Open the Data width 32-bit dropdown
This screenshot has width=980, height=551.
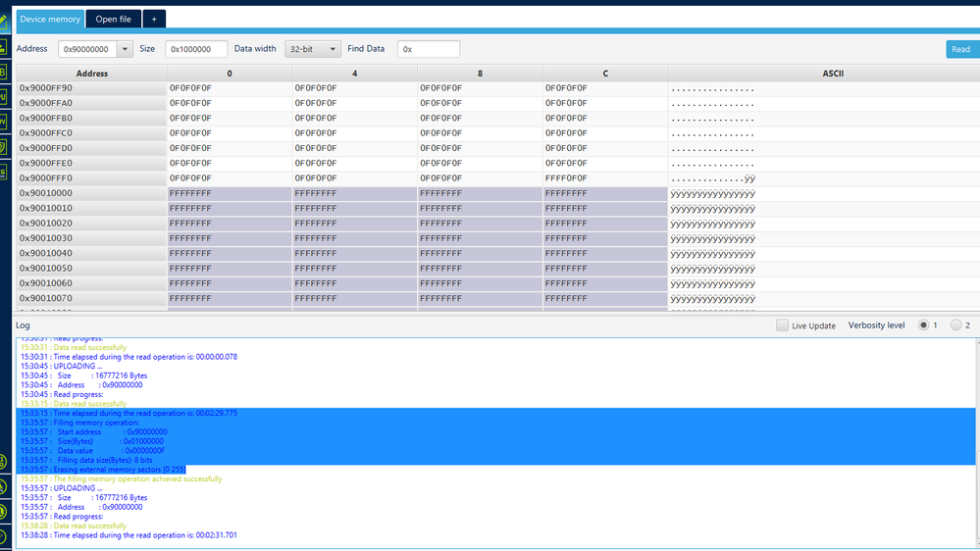[313, 49]
